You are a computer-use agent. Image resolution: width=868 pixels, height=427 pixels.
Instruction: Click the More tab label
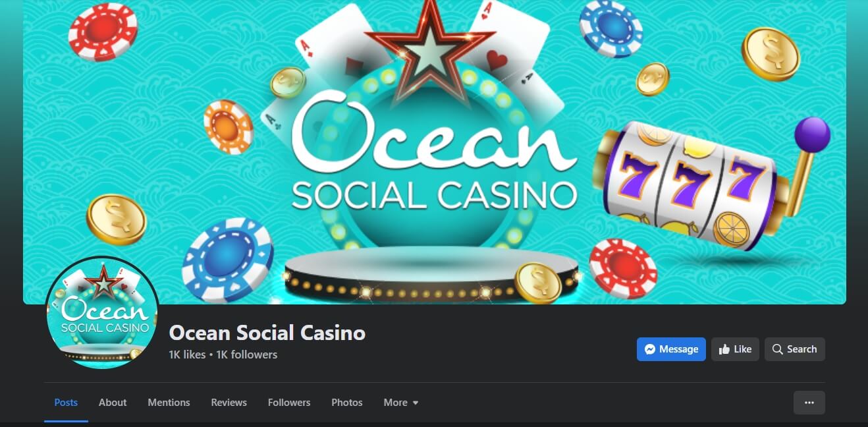[395, 403]
